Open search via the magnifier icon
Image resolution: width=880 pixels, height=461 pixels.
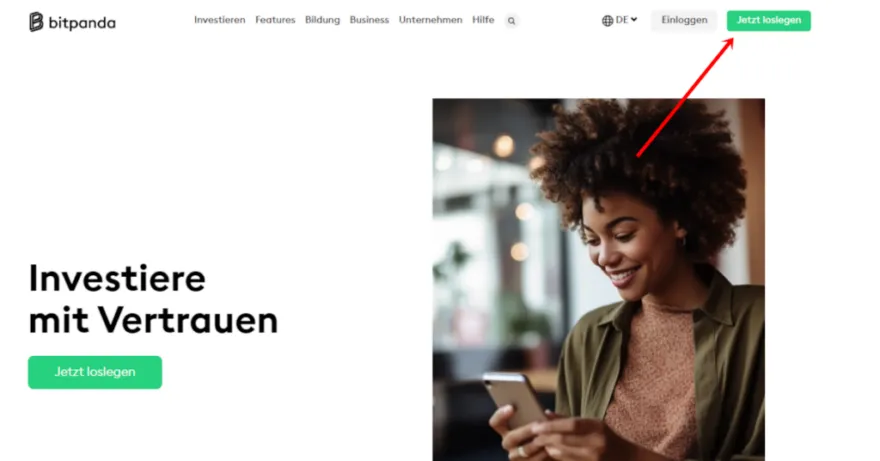[511, 21]
